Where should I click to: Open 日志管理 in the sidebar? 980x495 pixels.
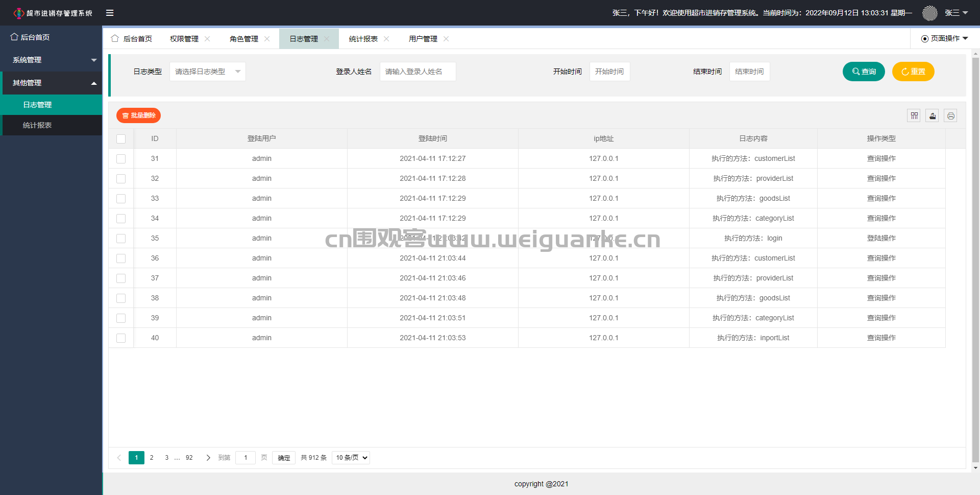[52, 105]
